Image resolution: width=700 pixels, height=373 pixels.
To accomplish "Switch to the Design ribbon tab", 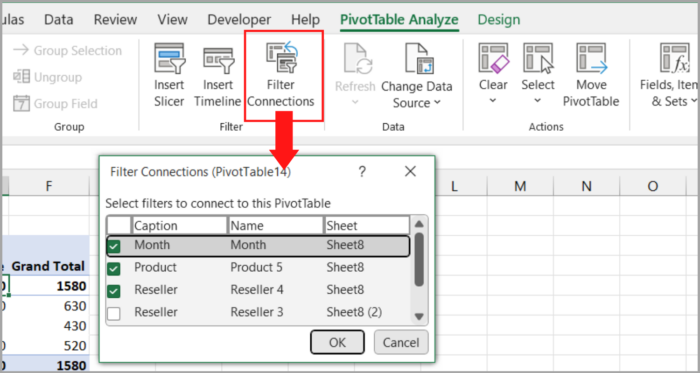I will pos(499,20).
